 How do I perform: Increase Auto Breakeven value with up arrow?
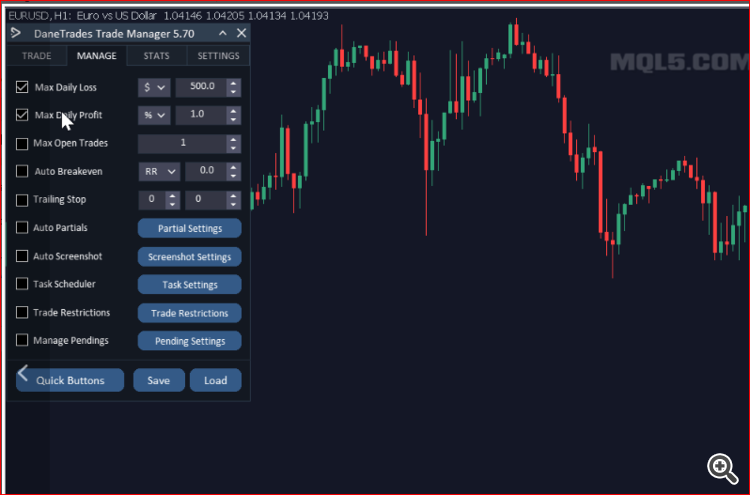[x=233, y=167]
